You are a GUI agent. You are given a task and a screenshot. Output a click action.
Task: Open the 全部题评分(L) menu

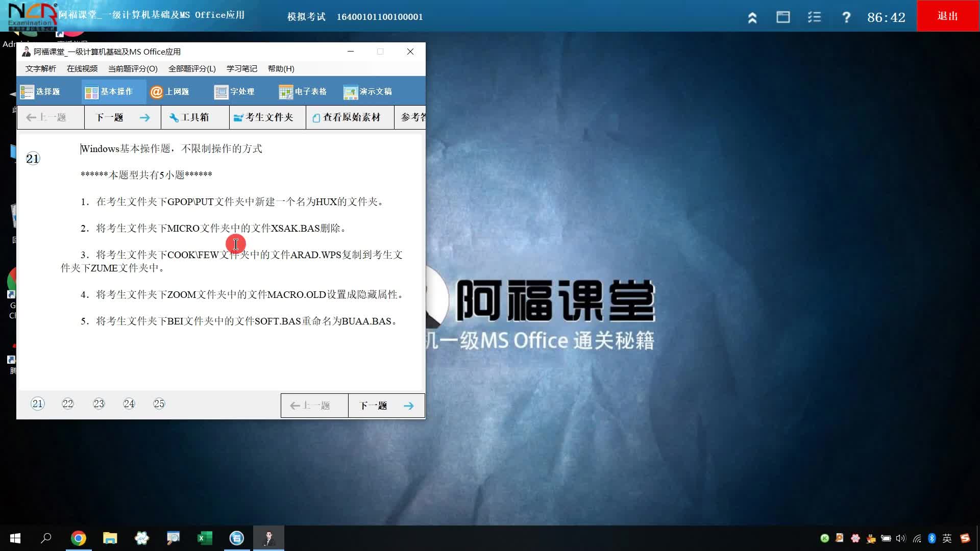point(192,69)
